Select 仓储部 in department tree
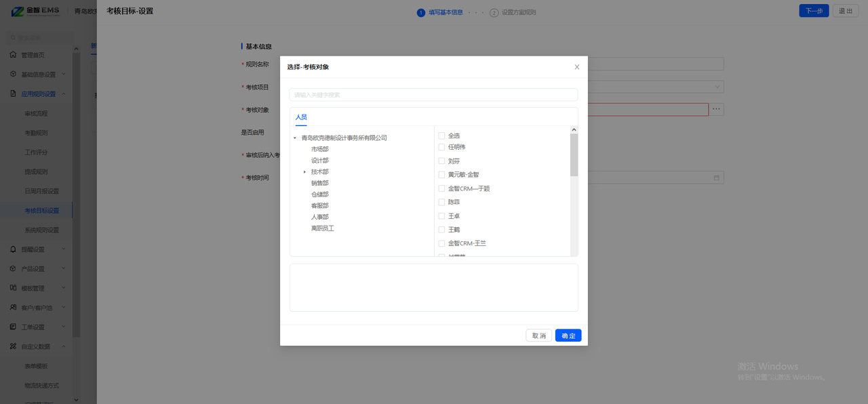 pos(320,195)
